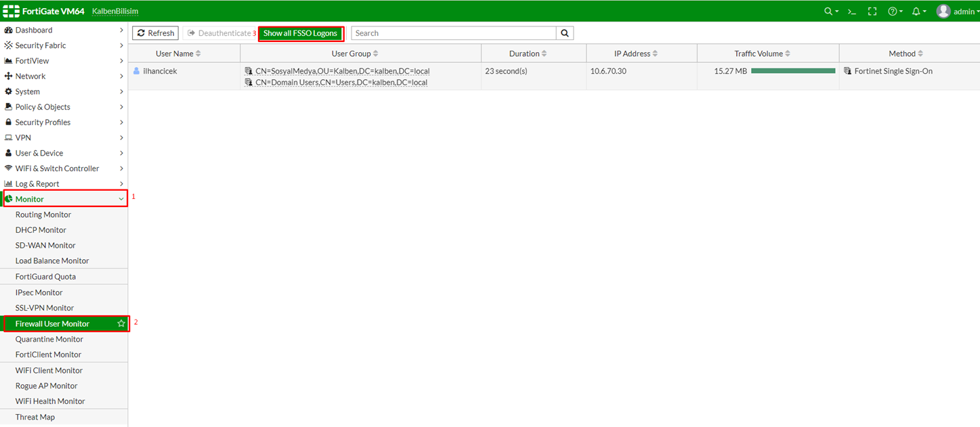The width and height of the screenshot is (980, 427).
Task: Click the admin user avatar
Action: 943,12
